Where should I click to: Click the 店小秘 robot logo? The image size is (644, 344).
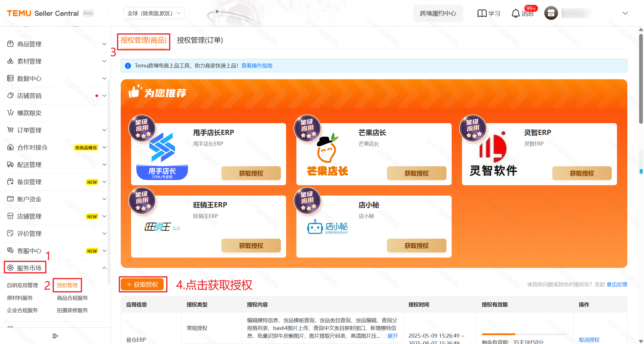click(x=327, y=227)
